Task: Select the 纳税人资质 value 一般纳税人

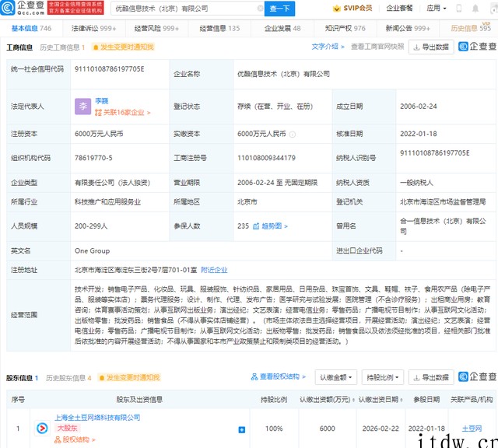Action: click(x=416, y=183)
